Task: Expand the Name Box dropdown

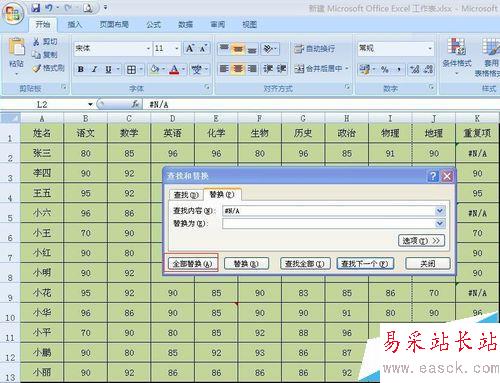Action: tap(90, 104)
